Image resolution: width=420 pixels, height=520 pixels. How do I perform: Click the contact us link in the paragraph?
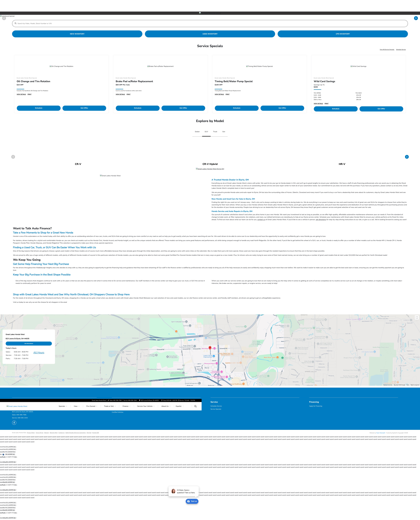coord(261,220)
